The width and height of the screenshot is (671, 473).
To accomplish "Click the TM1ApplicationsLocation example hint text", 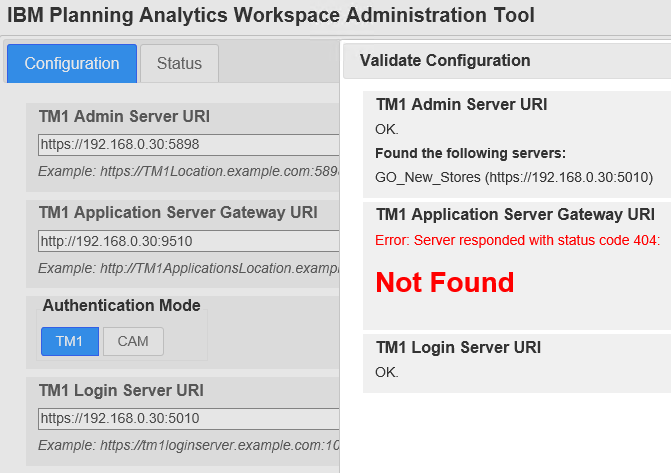I will point(189,268).
